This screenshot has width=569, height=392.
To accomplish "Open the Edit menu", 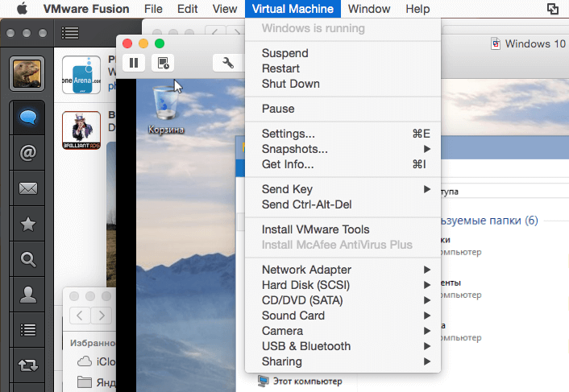I will click(x=187, y=9).
